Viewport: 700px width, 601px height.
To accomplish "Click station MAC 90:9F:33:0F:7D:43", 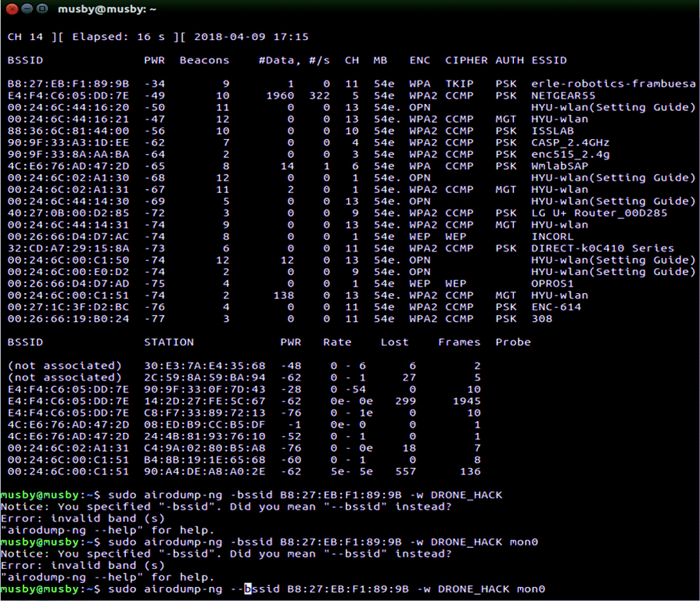I will point(204,389).
